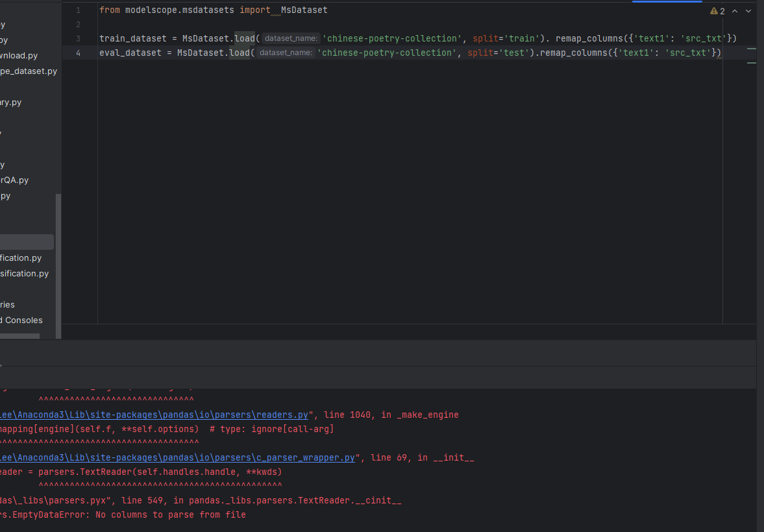Open readers.py link in the traceback
This screenshot has height=532, width=764.
pos(154,415)
